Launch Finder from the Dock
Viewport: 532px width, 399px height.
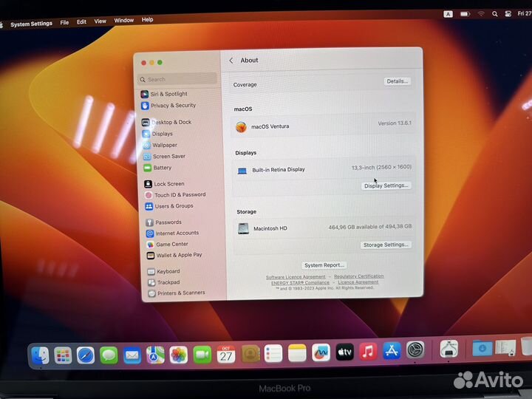coord(40,355)
